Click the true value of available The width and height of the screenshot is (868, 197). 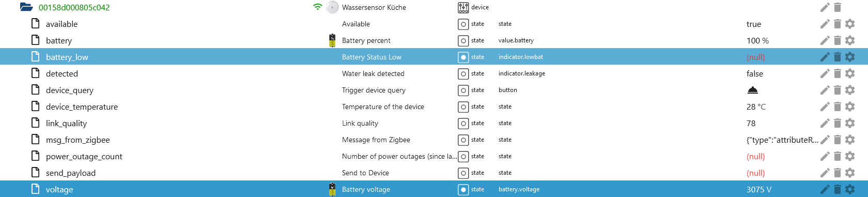tap(754, 24)
